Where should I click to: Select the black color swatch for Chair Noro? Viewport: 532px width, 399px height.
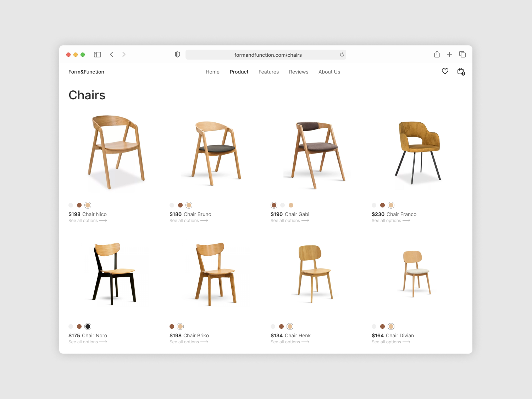click(88, 326)
